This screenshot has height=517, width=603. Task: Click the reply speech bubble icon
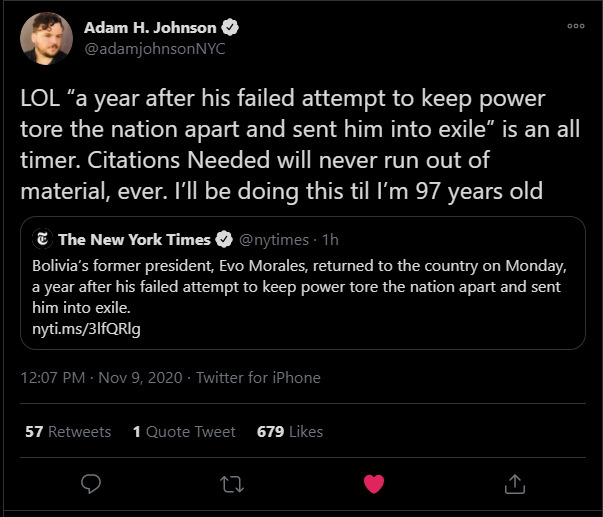coord(91,484)
